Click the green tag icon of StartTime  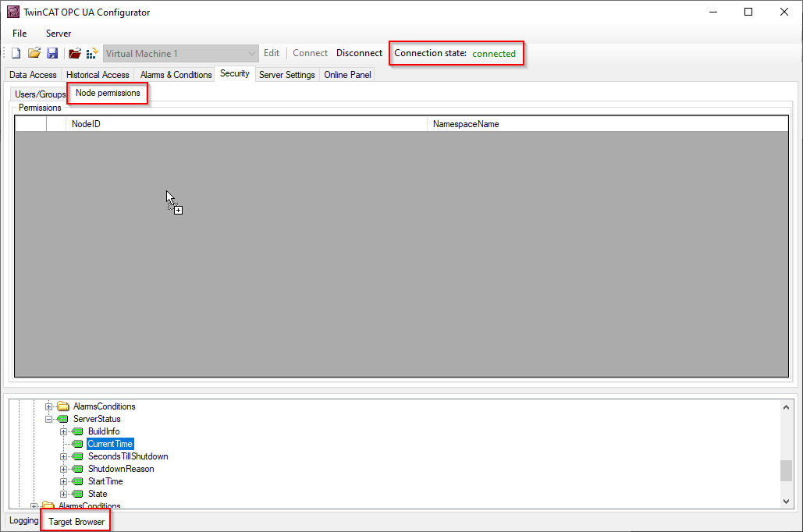click(x=77, y=481)
